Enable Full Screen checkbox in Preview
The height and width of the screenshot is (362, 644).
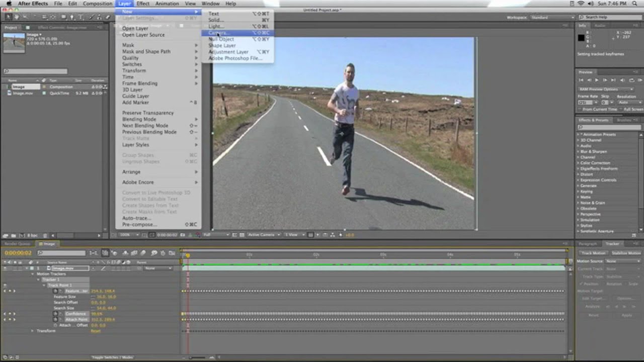[621, 109]
